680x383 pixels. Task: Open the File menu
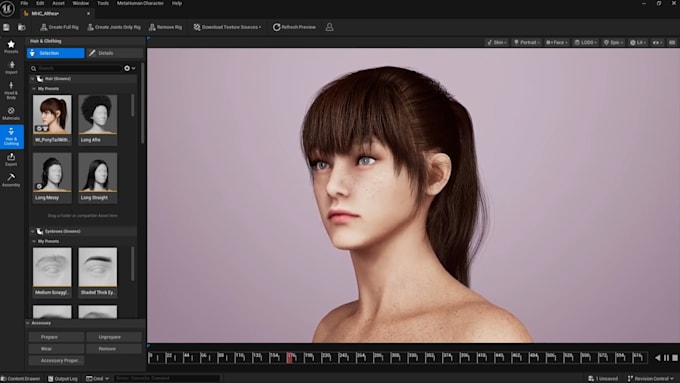coord(24,3)
